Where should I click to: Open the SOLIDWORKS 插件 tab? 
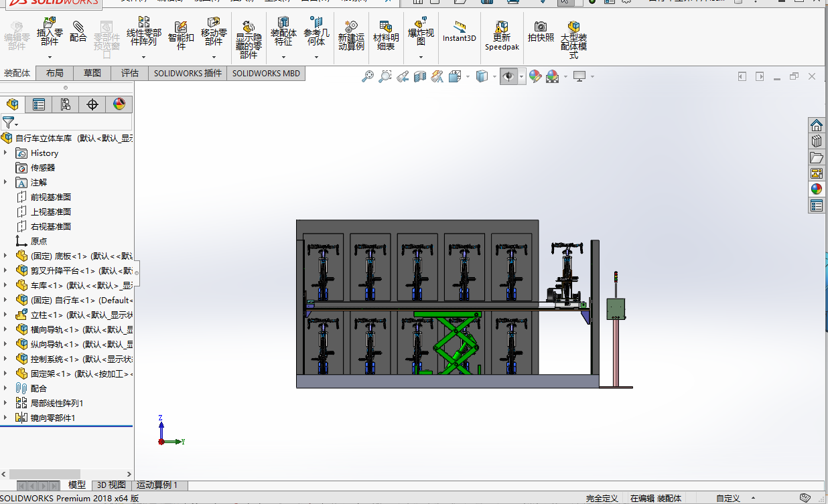[188, 73]
